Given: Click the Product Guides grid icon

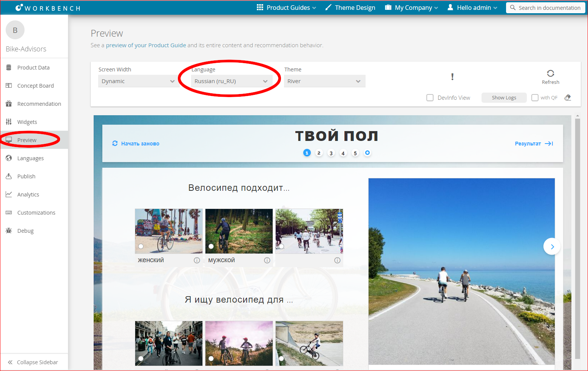Looking at the screenshot, I should [260, 8].
